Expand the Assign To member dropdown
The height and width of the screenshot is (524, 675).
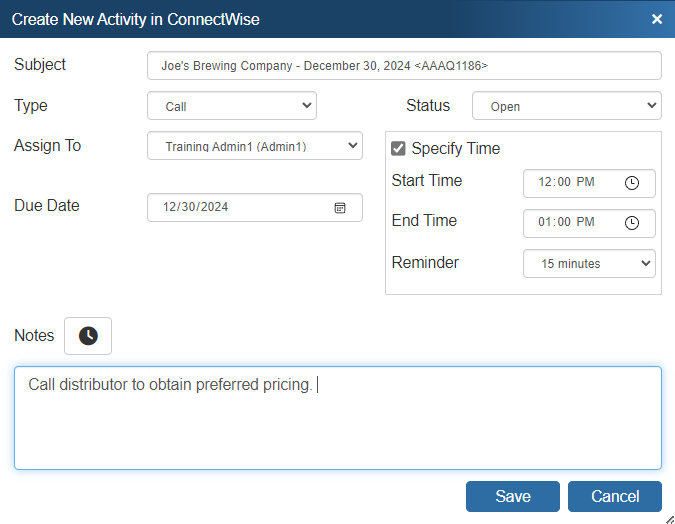tap(254, 146)
